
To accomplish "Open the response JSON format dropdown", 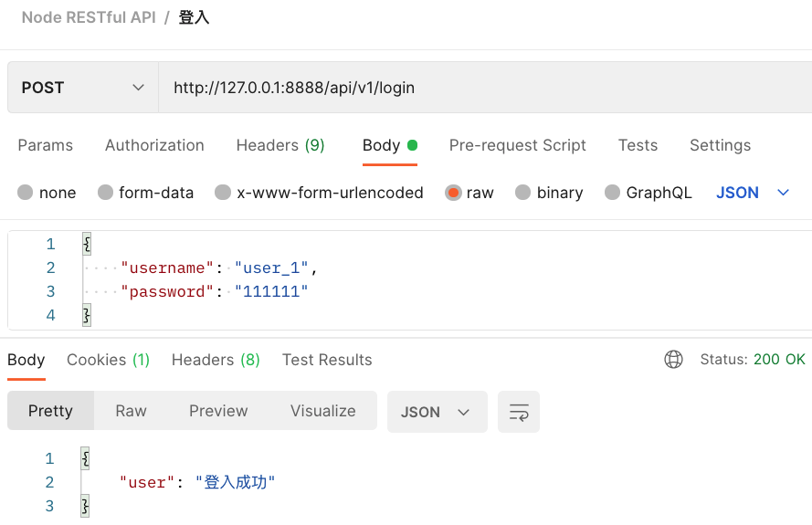I will click(438, 412).
